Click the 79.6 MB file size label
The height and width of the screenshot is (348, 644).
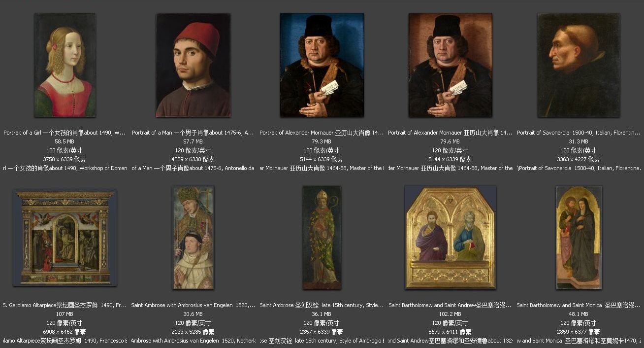click(x=451, y=141)
